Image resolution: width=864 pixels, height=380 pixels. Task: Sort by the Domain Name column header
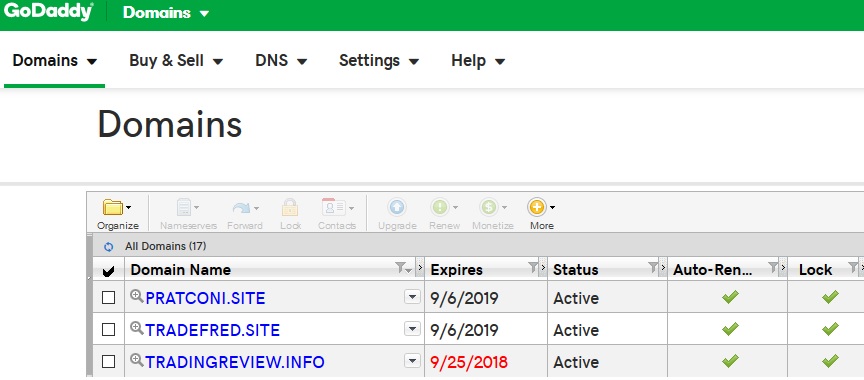click(181, 270)
